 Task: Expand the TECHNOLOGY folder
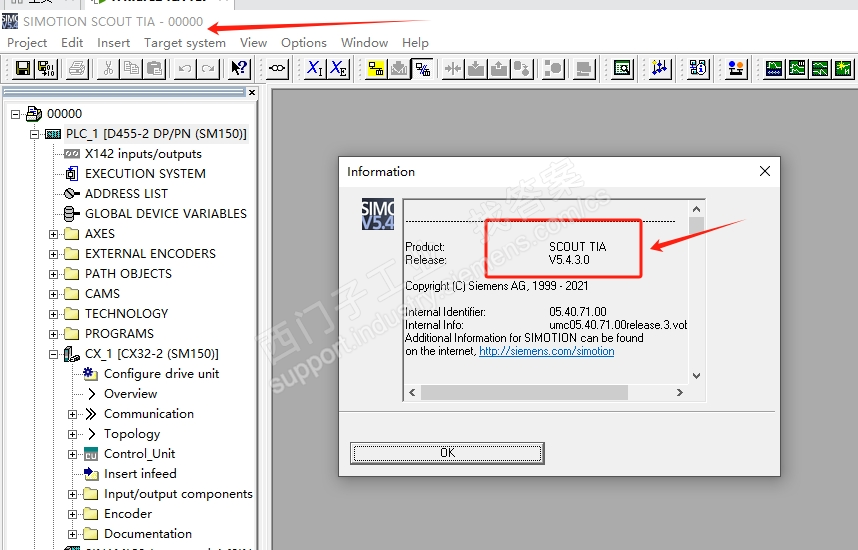(53, 314)
